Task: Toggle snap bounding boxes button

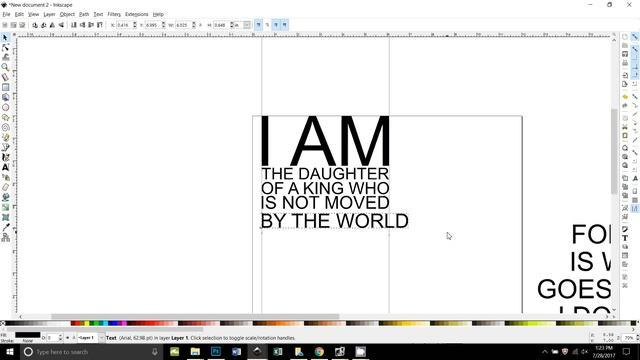Action: [635, 49]
